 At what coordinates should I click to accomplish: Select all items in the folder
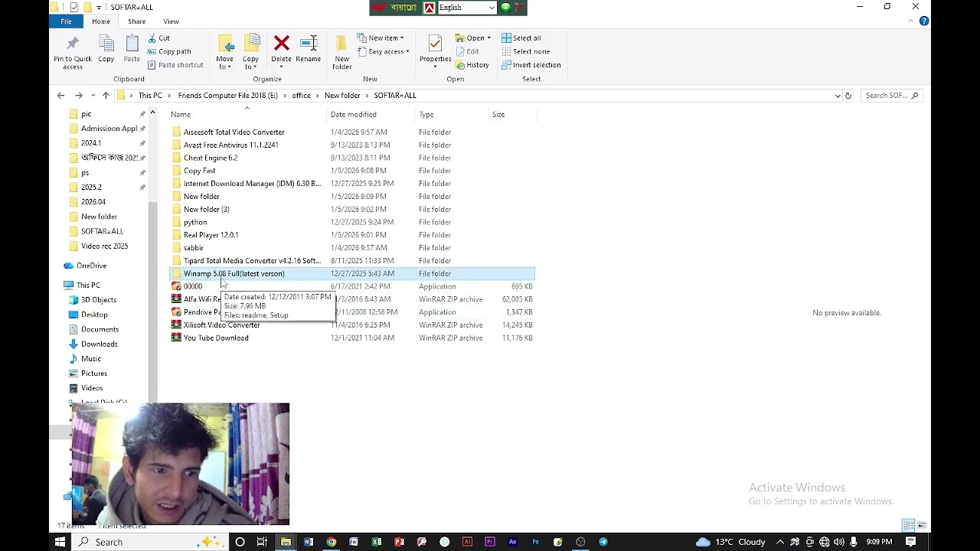click(x=521, y=37)
